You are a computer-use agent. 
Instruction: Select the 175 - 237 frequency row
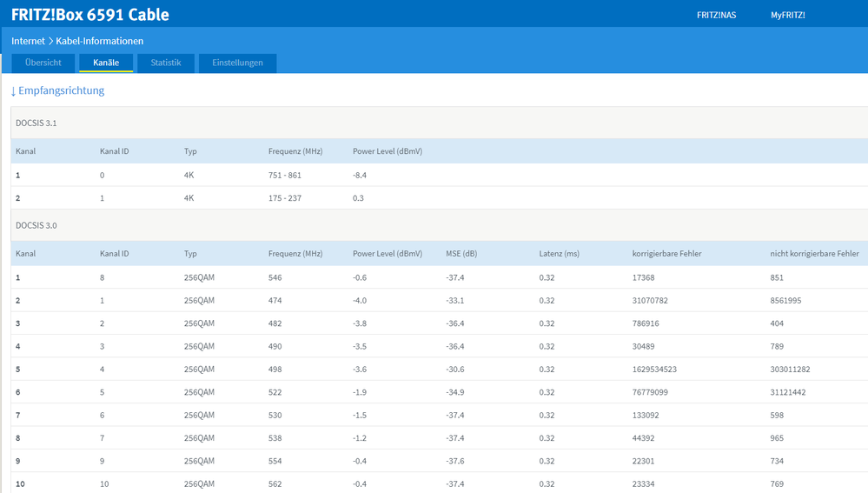(284, 197)
